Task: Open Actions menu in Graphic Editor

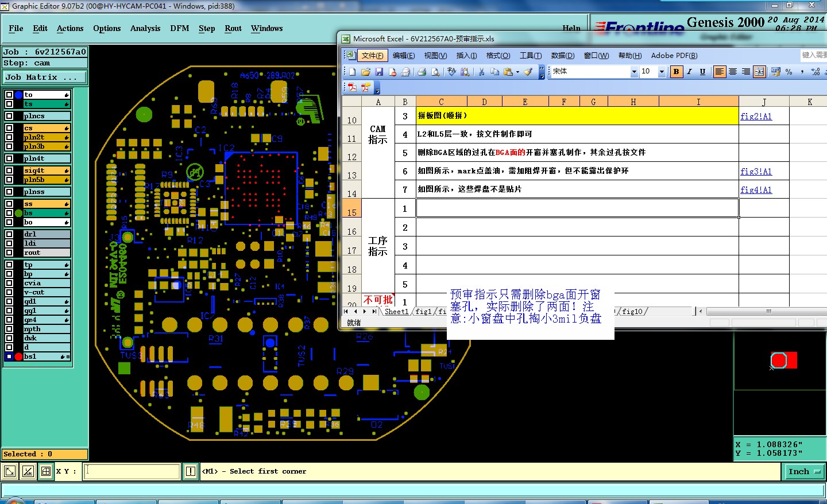Action: pos(70,28)
